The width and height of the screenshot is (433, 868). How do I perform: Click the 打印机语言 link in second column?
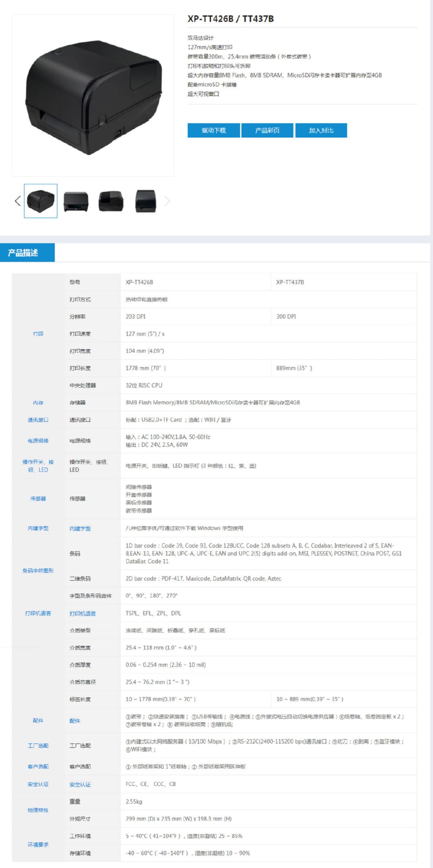coord(83,613)
